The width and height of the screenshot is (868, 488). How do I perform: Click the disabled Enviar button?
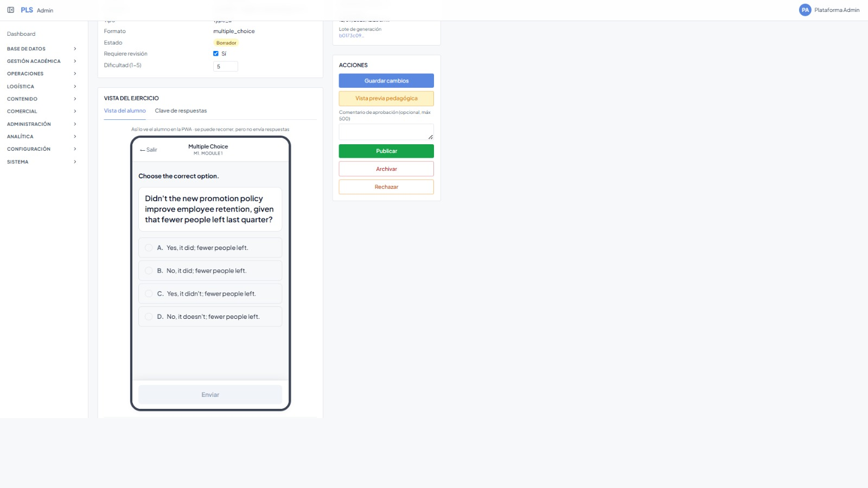(210, 395)
